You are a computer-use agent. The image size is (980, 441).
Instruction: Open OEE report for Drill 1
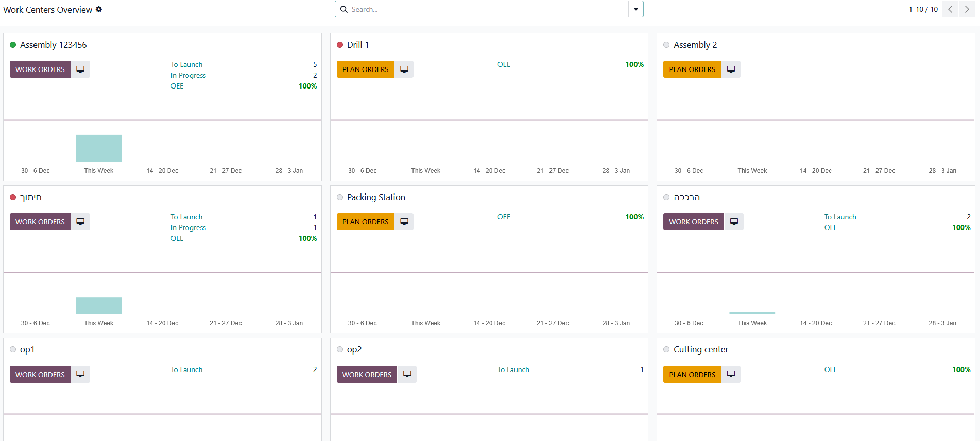click(504, 64)
